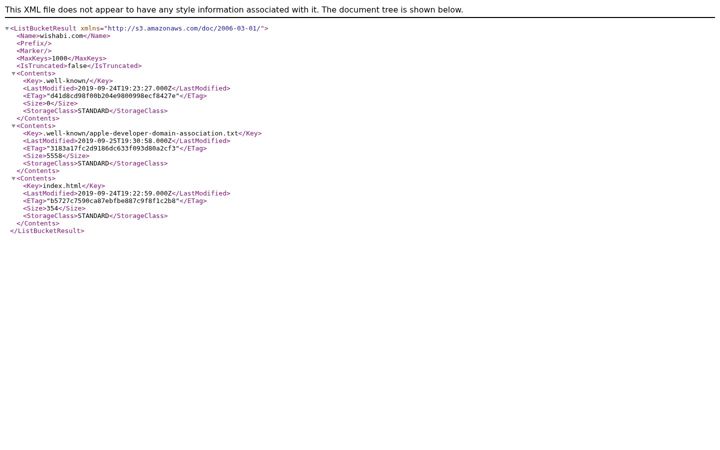The width and height of the screenshot is (720, 450).
Task: Click the XML no-style-information notice text
Action: pyautogui.click(x=234, y=10)
